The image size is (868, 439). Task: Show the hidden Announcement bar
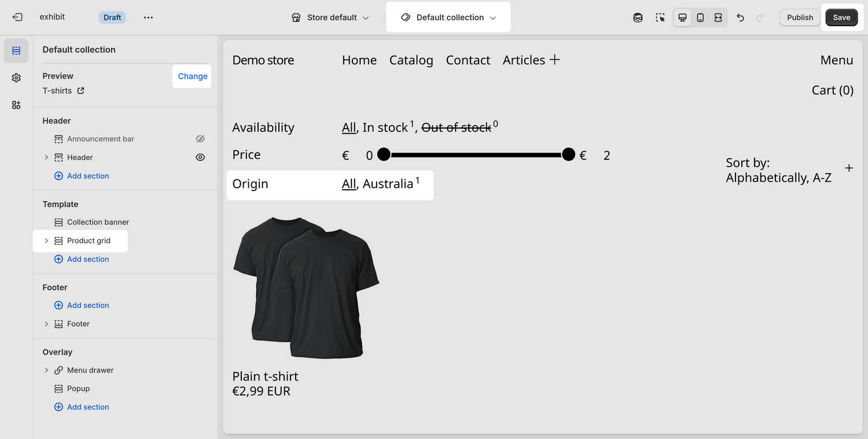point(200,139)
